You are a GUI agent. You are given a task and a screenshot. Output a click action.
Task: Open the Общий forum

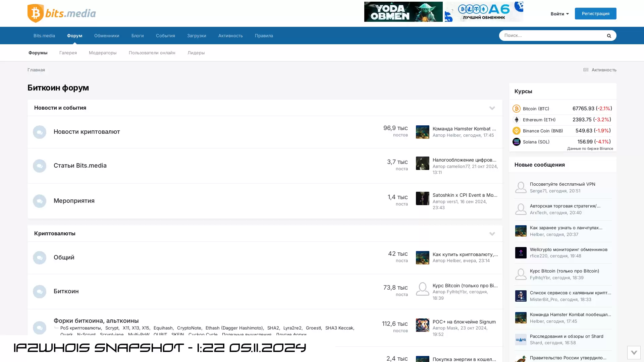[x=64, y=257]
